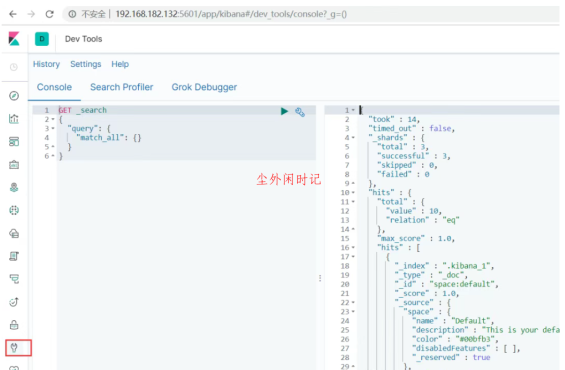Image resolution: width=565 pixels, height=370 pixels.
Task: Collapse the "query" block on line 3
Action: pyautogui.click(x=53, y=128)
